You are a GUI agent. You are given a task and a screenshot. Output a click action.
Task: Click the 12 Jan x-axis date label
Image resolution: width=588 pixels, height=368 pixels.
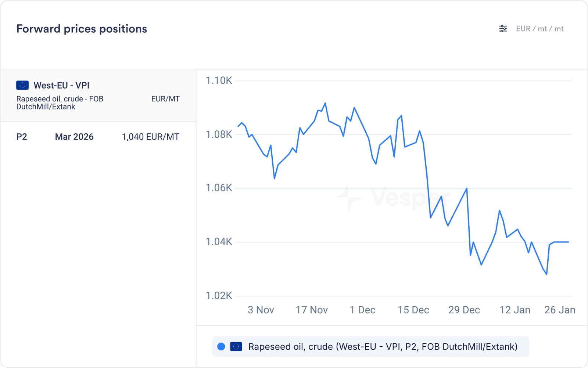tap(514, 310)
